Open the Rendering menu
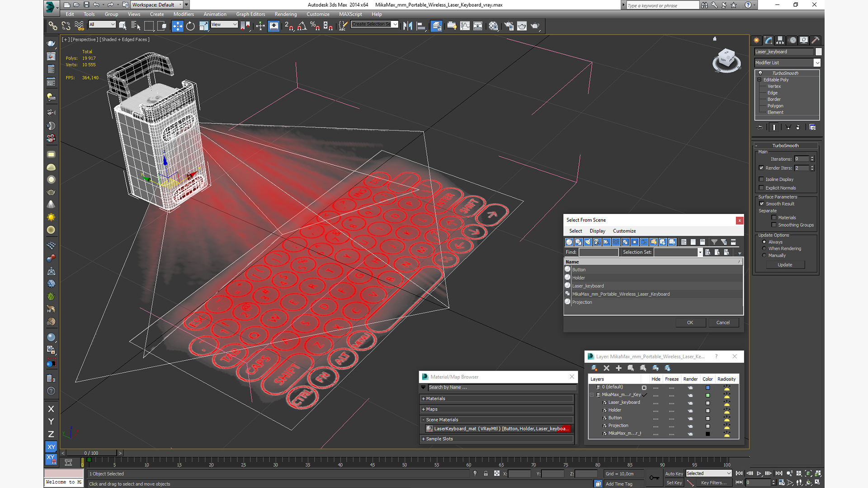868x488 pixels. click(286, 14)
